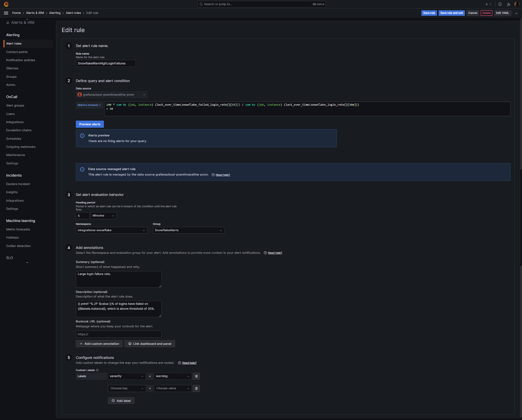Open the Namespace integrations-snowflake dropdown
The height and width of the screenshot is (420, 522).
112,230
